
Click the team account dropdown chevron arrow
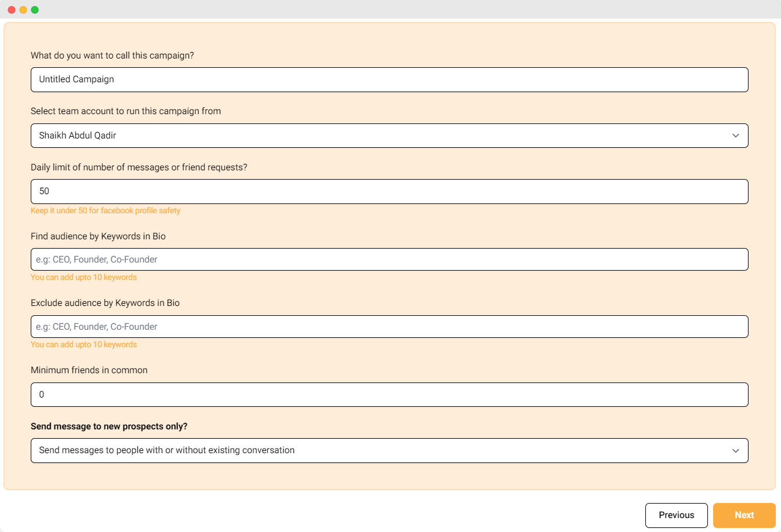click(x=735, y=136)
